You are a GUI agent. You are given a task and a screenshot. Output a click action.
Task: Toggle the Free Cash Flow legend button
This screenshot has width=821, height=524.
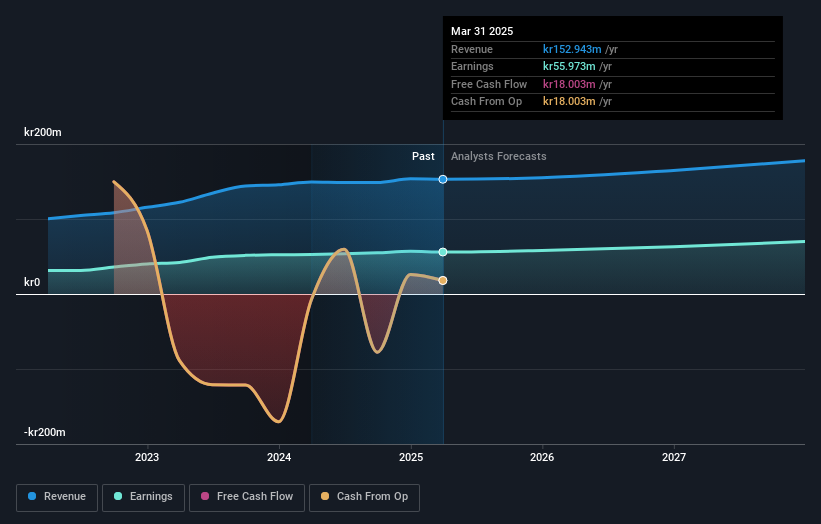(x=247, y=497)
